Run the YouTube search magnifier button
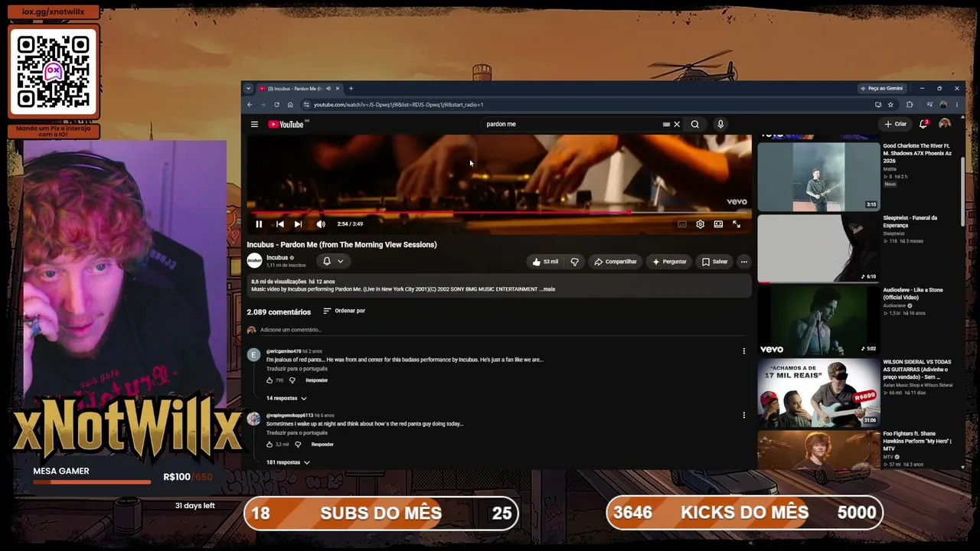Viewport: 980px width, 551px height. click(x=695, y=124)
